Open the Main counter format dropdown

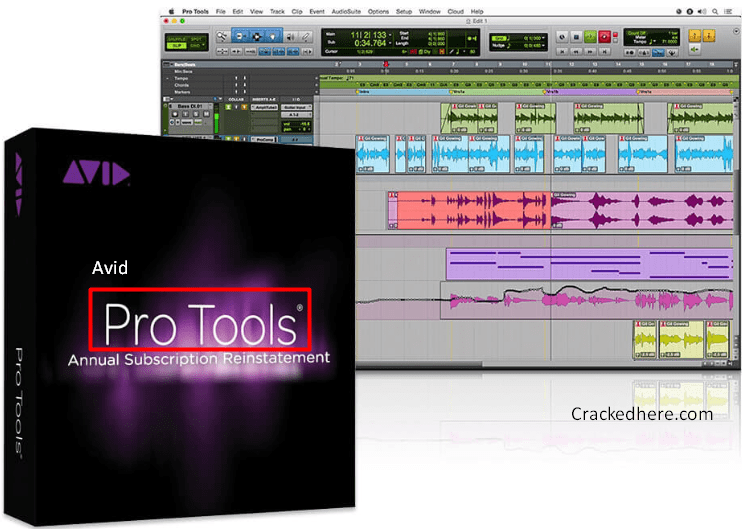[390, 35]
